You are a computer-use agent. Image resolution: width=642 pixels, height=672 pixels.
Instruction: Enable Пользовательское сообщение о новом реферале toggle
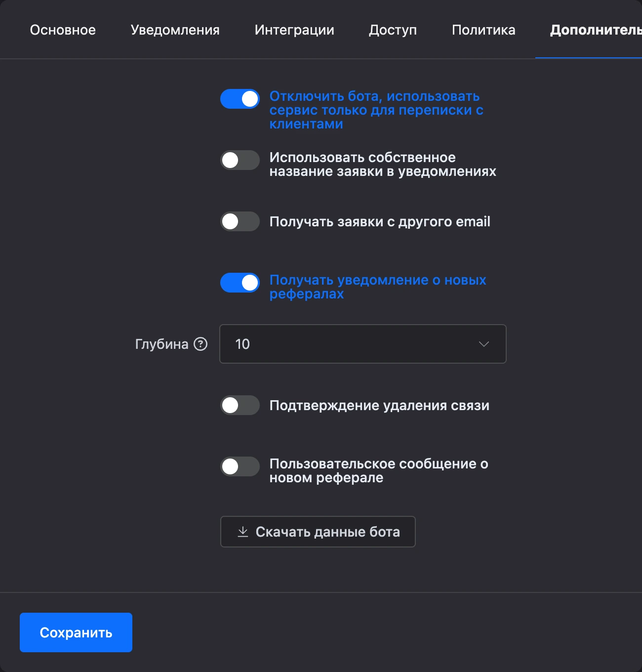240,466
